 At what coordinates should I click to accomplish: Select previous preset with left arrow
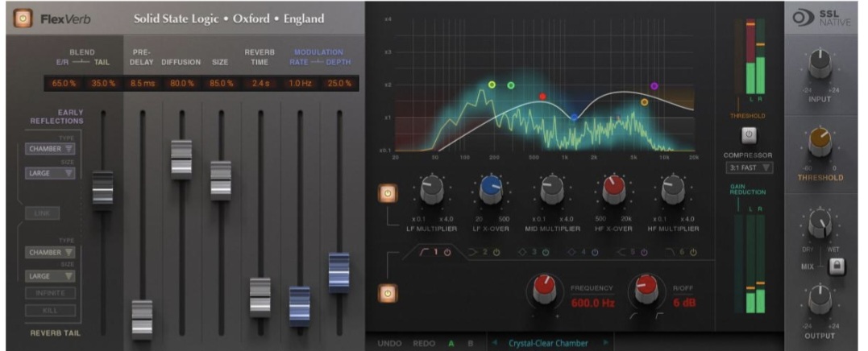point(494,343)
